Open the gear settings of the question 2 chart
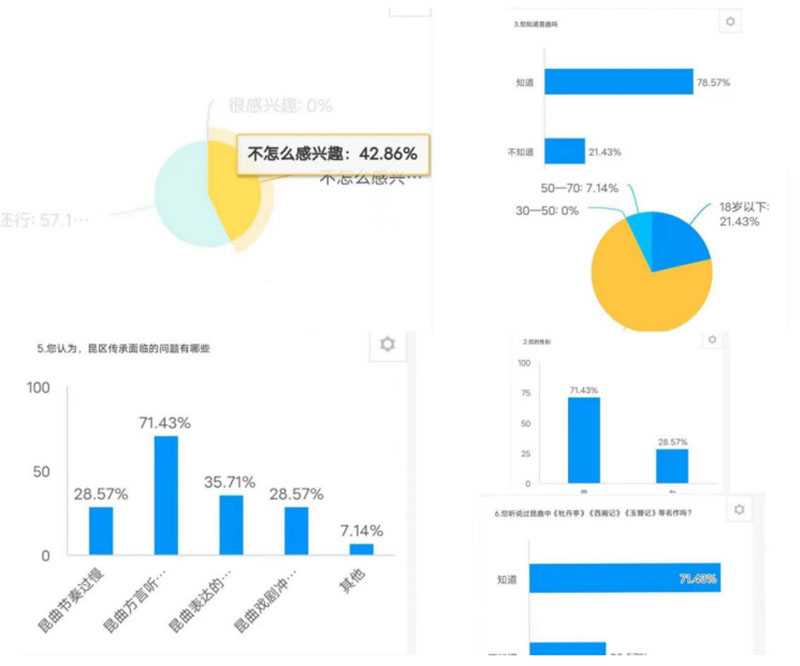The width and height of the screenshot is (800, 666). point(712,339)
